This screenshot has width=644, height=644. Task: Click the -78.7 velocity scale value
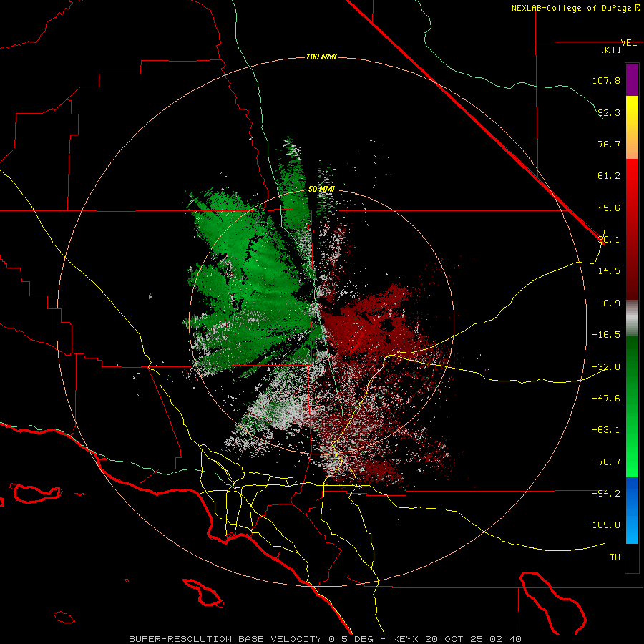[x=606, y=462]
